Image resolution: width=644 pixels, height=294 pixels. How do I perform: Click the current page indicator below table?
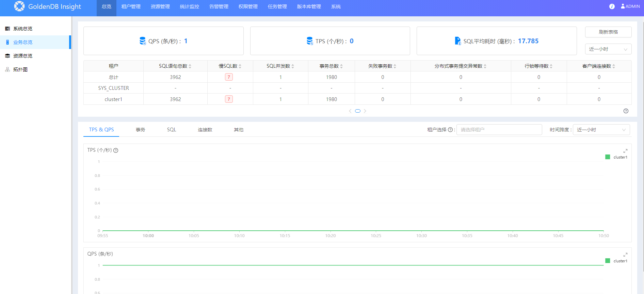point(358,111)
